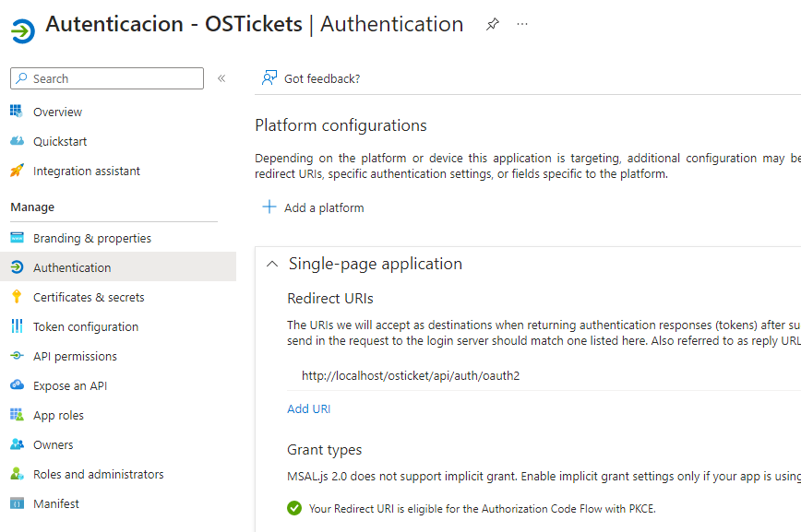Open Integration assistant
Image resolution: width=801 pixels, height=532 pixels.
pos(87,171)
